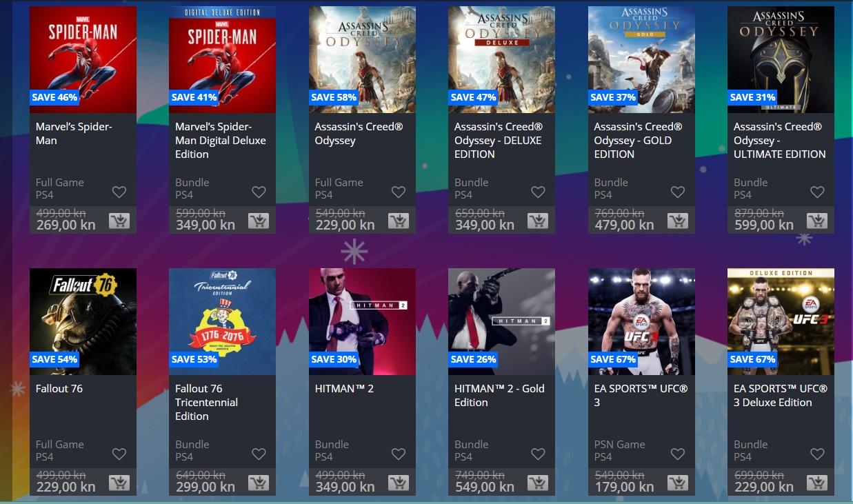Toggle wishlist heart for EA SPORTS UFC 3
The image size is (853, 504).
pos(678,454)
